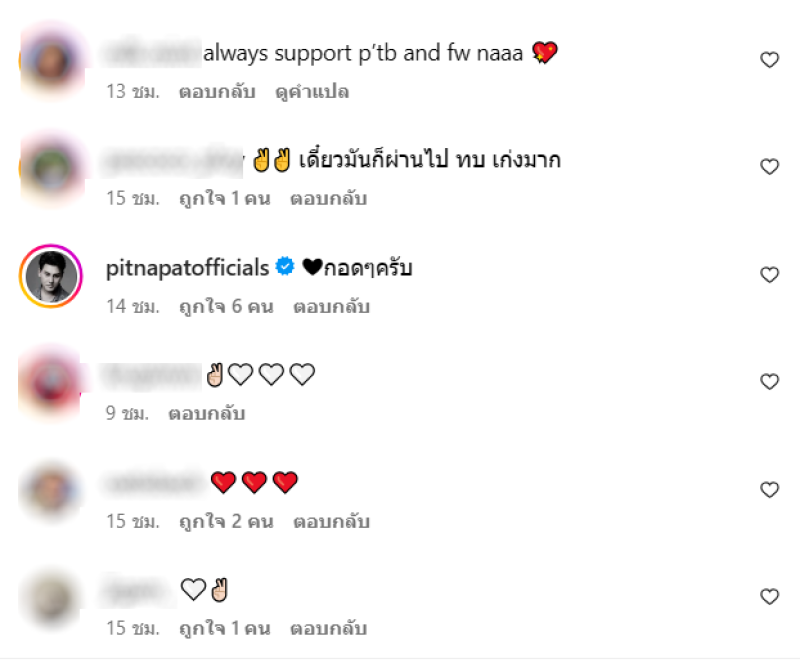View the 6 likes on pitnapatofficials comment
Viewport: 800px width, 672px height.
(x=226, y=307)
